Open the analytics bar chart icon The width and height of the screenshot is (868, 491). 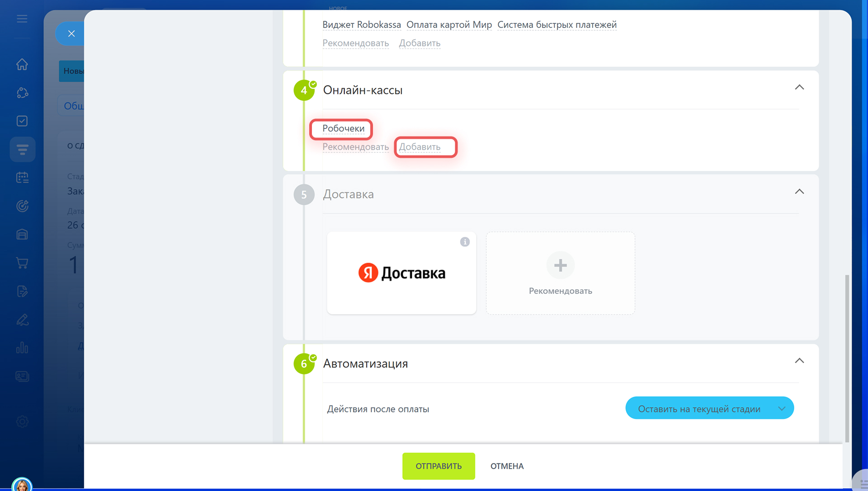pyautogui.click(x=22, y=348)
